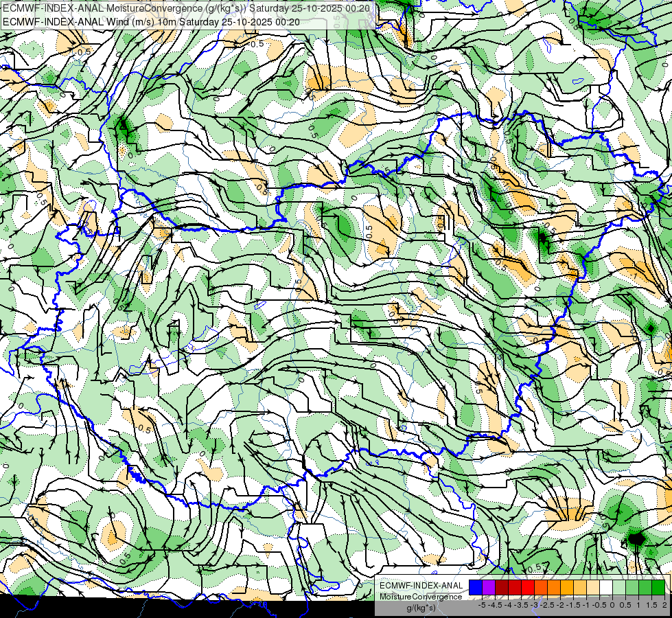Pick the bright red swatch above -3.5
The image size is (672, 618).
(x=528, y=587)
